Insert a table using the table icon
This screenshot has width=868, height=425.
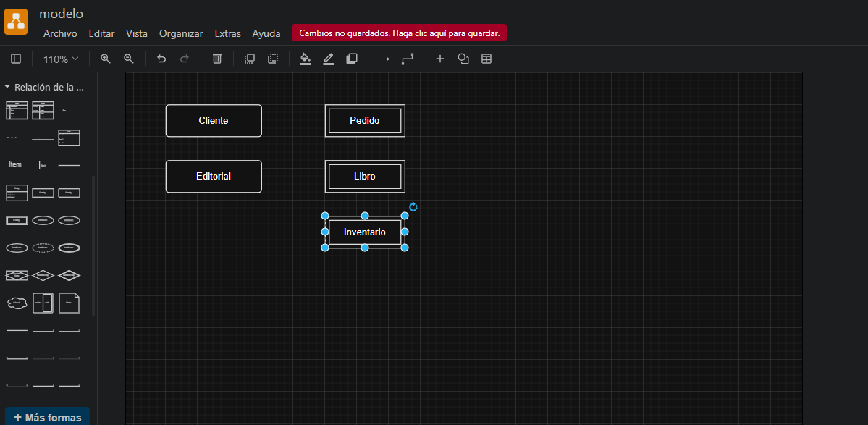486,59
